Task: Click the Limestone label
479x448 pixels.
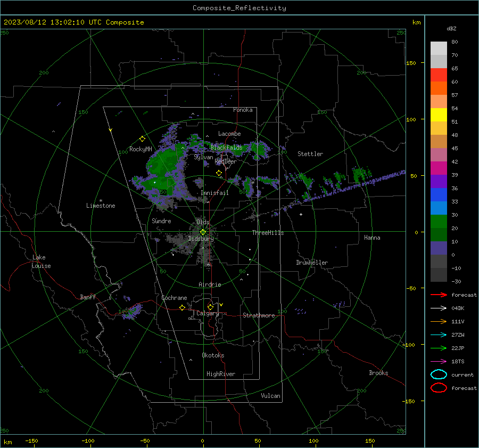Action: click(x=101, y=206)
